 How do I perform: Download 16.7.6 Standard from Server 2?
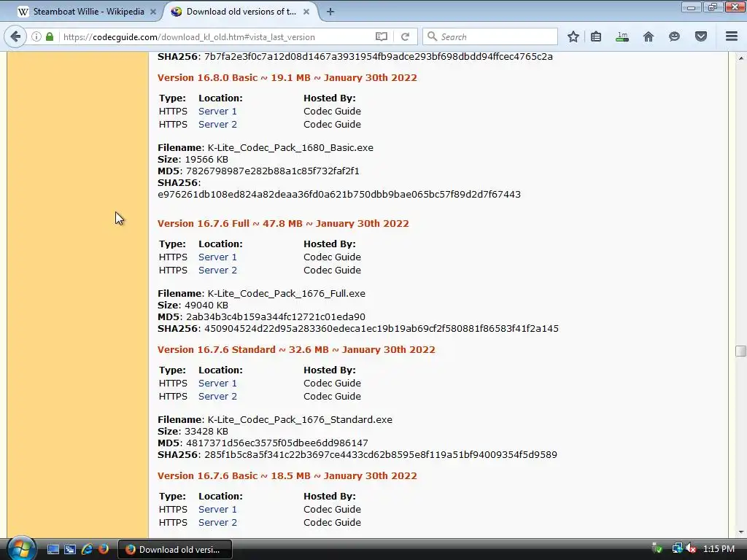[x=217, y=396]
